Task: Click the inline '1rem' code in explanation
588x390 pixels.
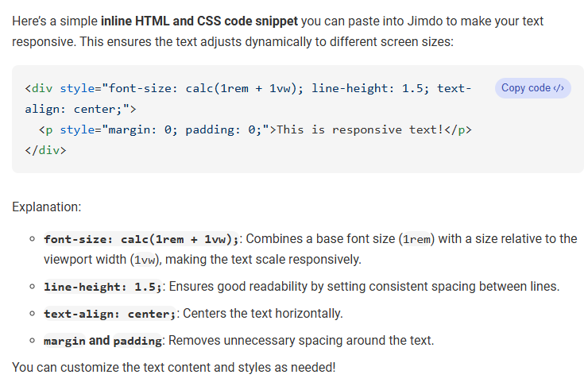Action: coord(416,239)
